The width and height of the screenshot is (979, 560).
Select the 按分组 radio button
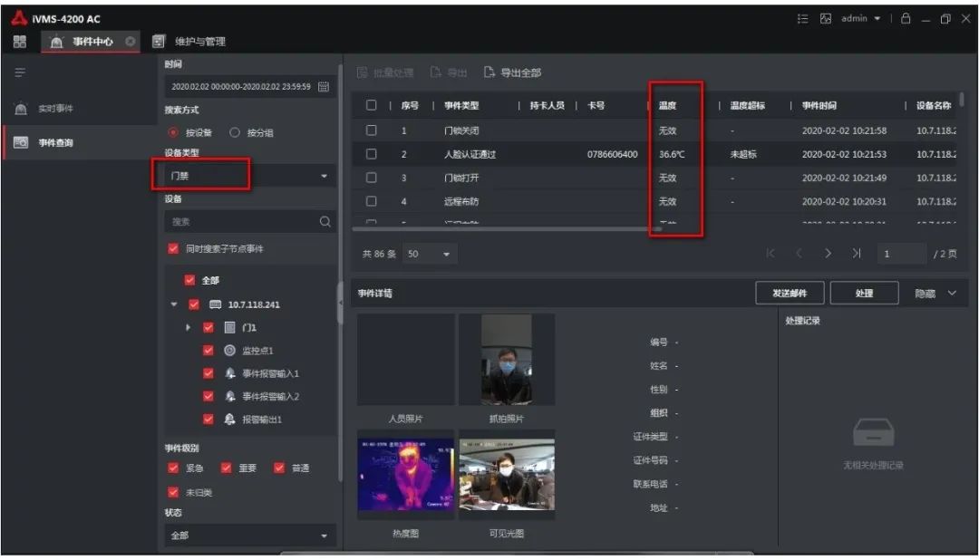(236, 132)
